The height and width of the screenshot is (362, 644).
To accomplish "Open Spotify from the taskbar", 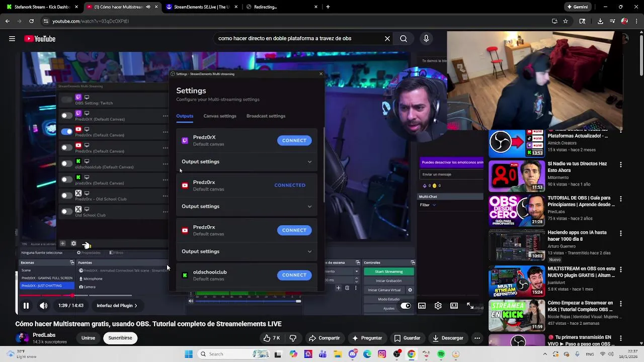I will click(441, 354).
